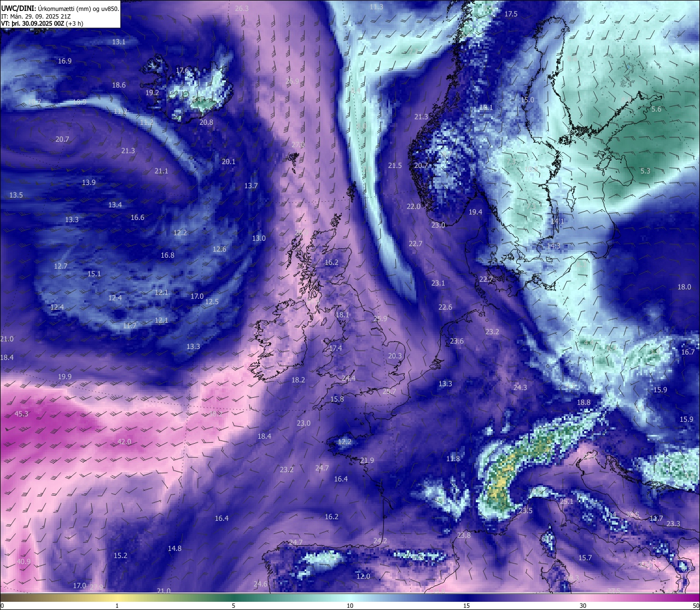Click the 14.8 value on the map
Viewport: 700px width, 610px height.
pyautogui.click(x=174, y=549)
